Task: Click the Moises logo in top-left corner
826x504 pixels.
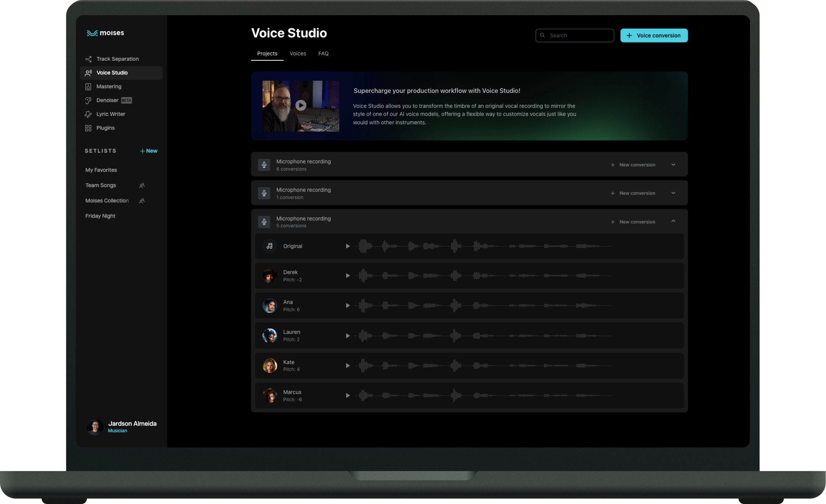Action: (105, 32)
